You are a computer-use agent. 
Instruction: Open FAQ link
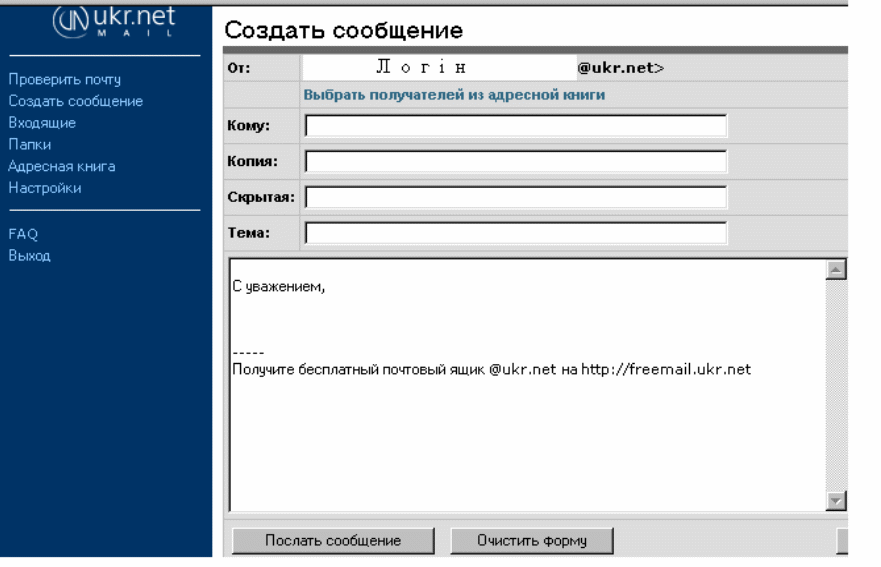(23, 234)
